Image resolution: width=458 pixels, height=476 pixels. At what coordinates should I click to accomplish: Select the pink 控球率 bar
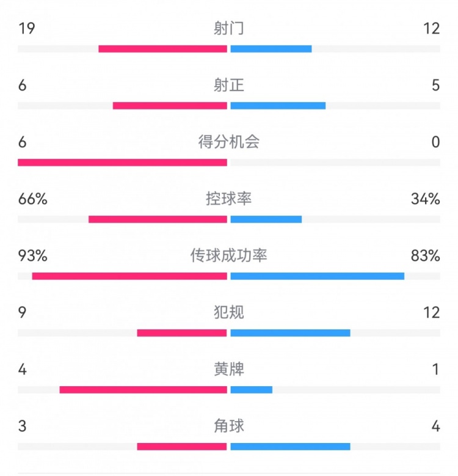tap(158, 219)
